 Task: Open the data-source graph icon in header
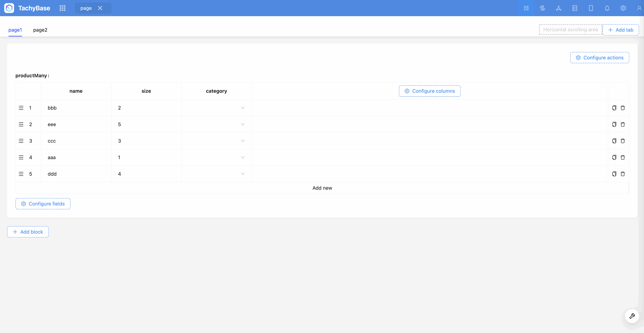[x=558, y=8]
